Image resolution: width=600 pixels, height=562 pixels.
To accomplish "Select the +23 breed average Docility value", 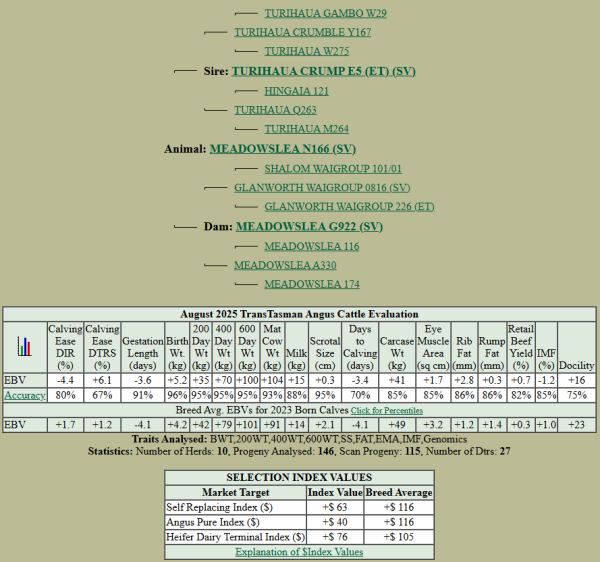I will [x=577, y=425].
